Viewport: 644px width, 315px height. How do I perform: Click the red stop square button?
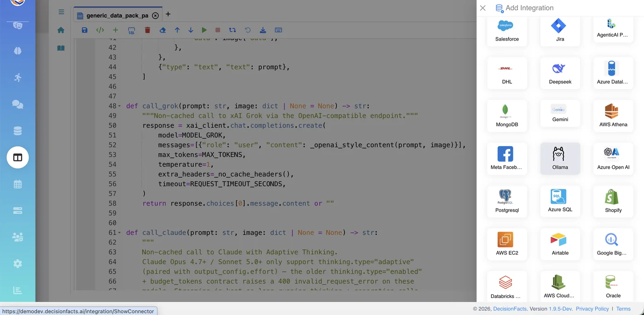(x=218, y=30)
